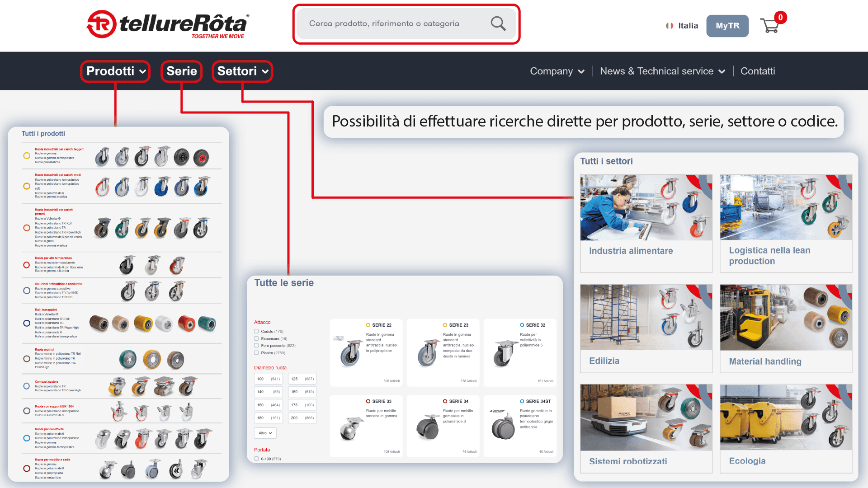This screenshot has width=868, height=488.
Task: Open the shopping cart icon
Action: click(x=769, y=26)
